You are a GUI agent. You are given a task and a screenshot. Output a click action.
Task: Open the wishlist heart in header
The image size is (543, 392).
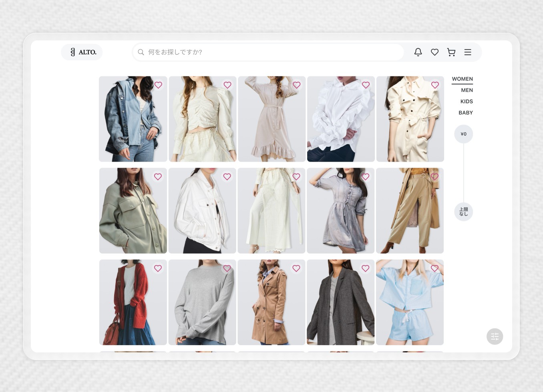click(435, 52)
